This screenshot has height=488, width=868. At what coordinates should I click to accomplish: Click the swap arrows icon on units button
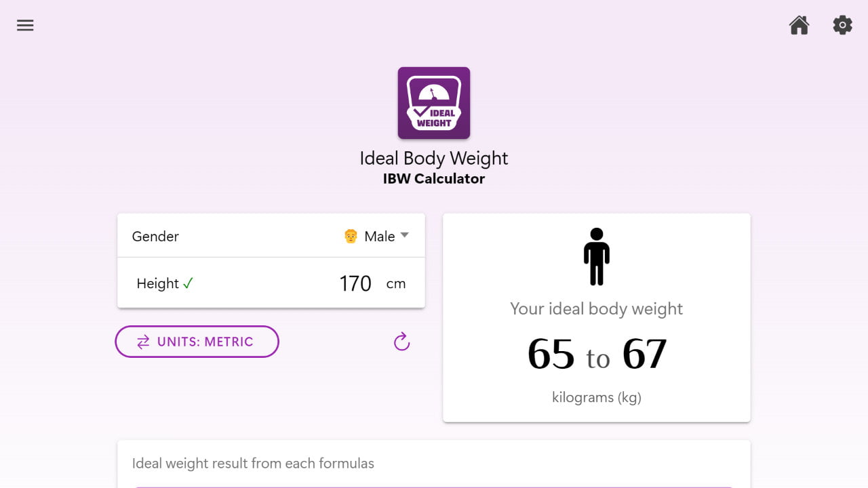pyautogui.click(x=143, y=342)
